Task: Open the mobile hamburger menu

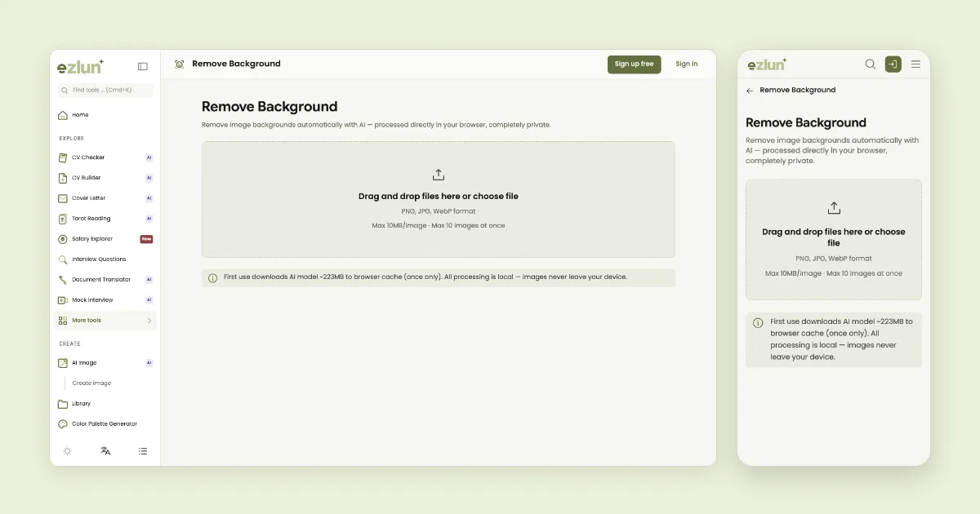Action: (x=916, y=64)
